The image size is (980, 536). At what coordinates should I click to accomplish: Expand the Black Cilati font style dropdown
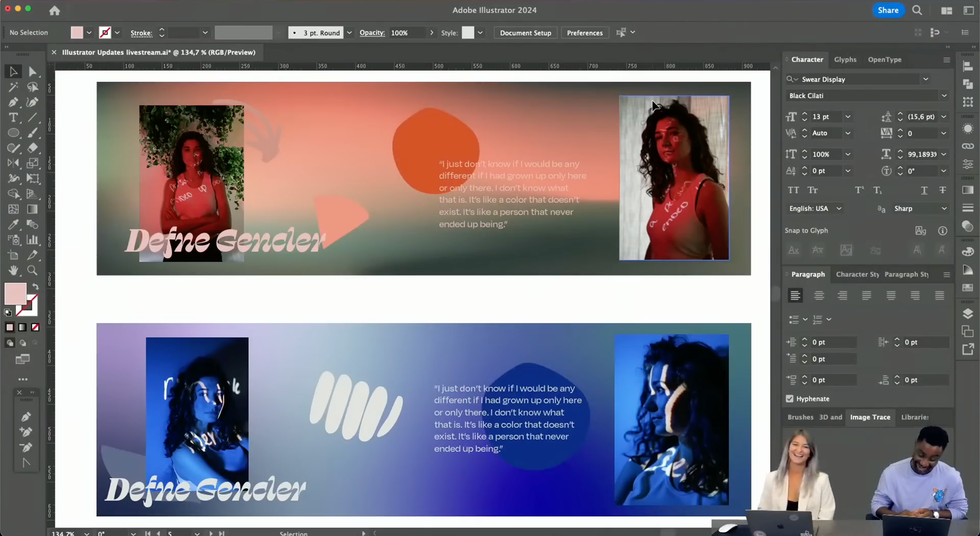click(944, 96)
